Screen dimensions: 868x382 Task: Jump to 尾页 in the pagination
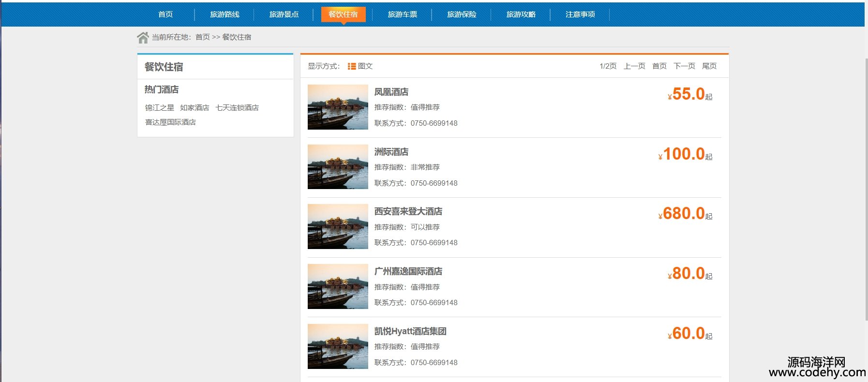click(709, 66)
